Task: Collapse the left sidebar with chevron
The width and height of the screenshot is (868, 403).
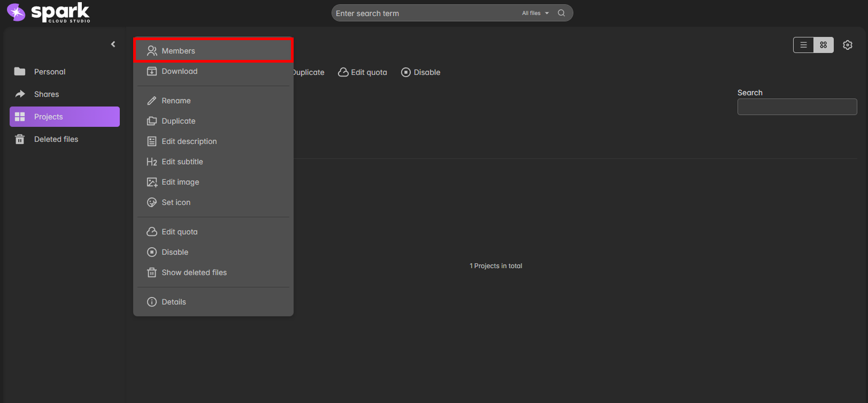Action: (x=113, y=44)
